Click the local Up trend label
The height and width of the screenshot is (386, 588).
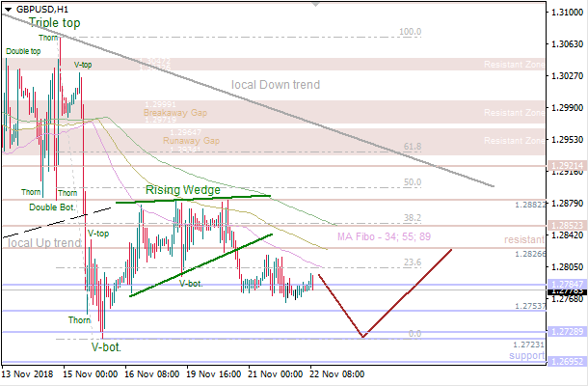point(45,243)
